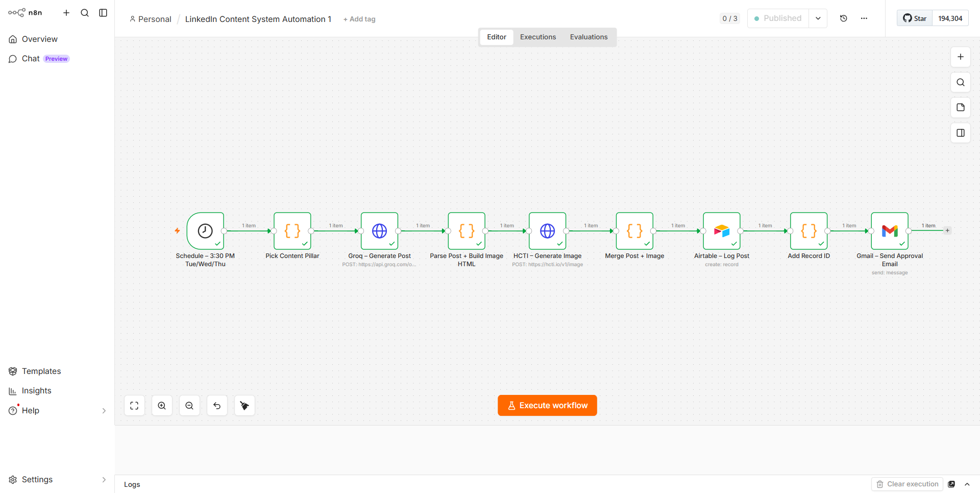The height and width of the screenshot is (493, 980).
Task: Expand the Help submenu
Action: coord(104,411)
